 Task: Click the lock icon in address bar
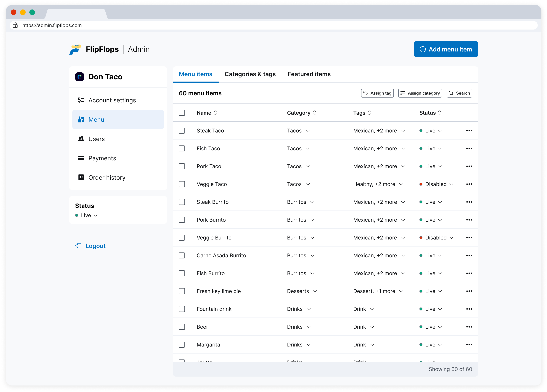(x=15, y=25)
